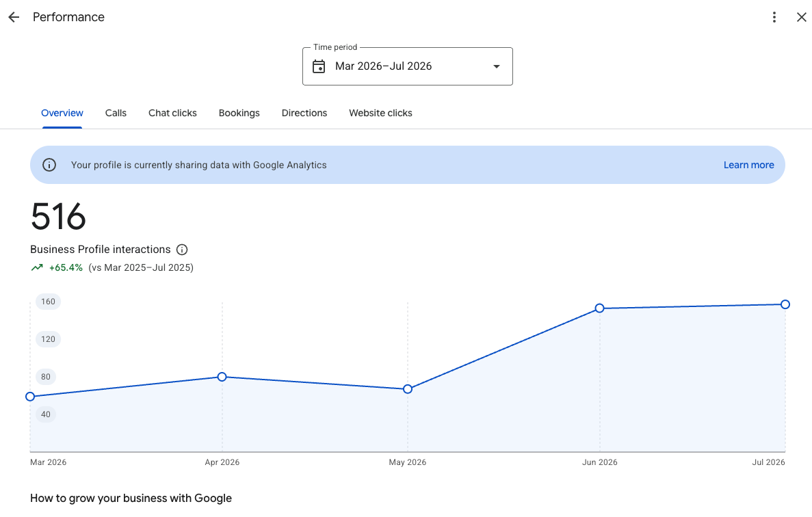Switch to the Bookings tab
Viewport: 812px width, 517px height.
[239, 113]
